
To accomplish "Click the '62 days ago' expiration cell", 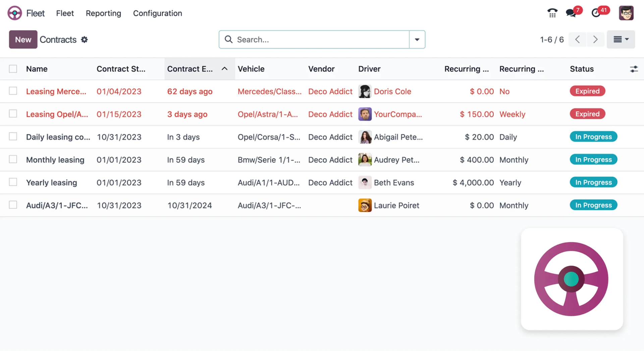I will point(190,92).
